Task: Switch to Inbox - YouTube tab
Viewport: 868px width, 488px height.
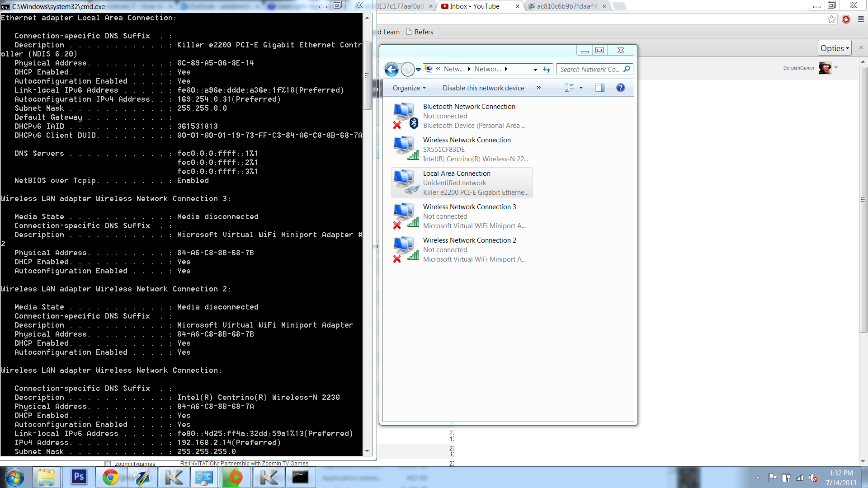Action: (475, 6)
